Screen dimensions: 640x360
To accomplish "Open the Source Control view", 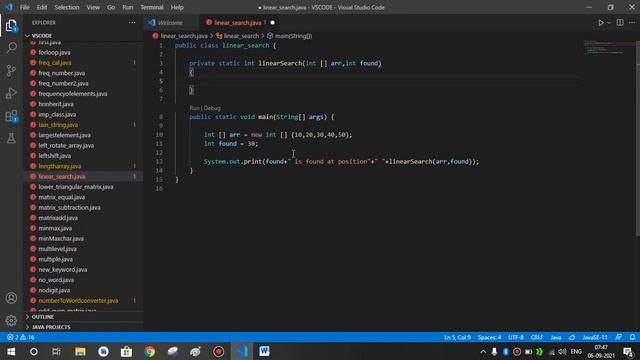I will pyautogui.click(x=11, y=70).
